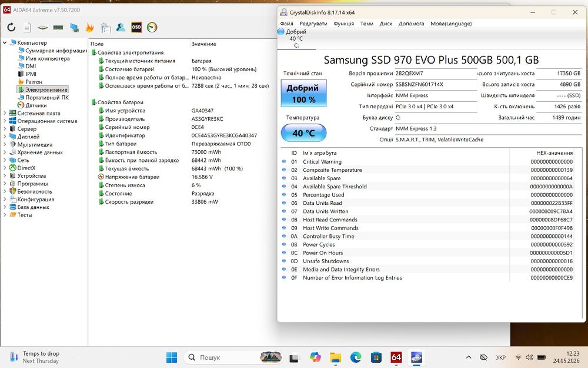588x368 pixels.
Task: Switch to AIDA64 taskbar icon
Action: point(396,357)
